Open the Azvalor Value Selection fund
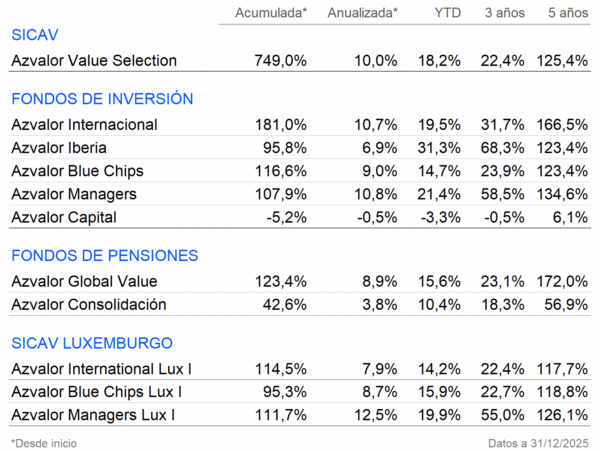This screenshot has height=451, width=600. pyautogui.click(x=94, y=60)
